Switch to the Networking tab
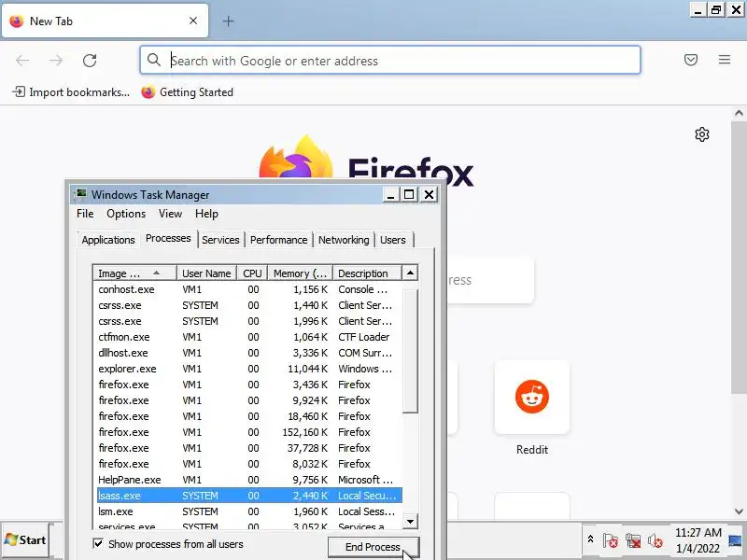747x560 pixels. click(344, 240)
